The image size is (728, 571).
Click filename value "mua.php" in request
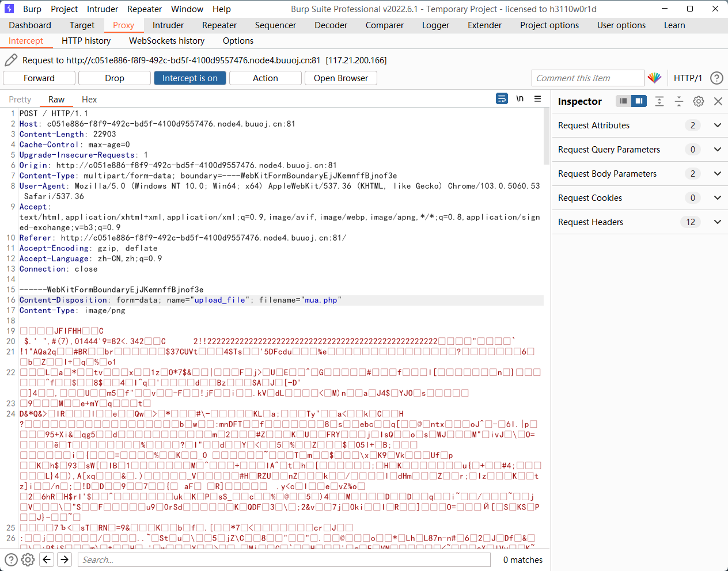(321, 300)
